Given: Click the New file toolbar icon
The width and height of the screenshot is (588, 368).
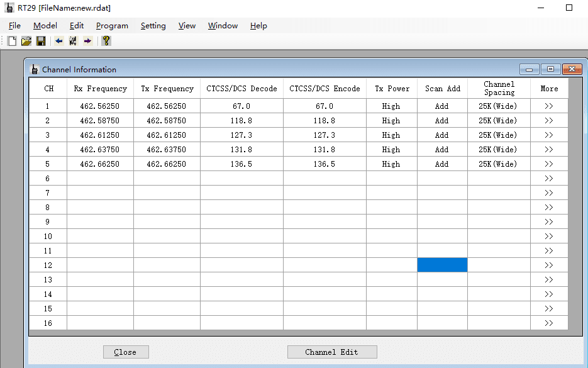Looking at the screenshot, I should 12,41.
